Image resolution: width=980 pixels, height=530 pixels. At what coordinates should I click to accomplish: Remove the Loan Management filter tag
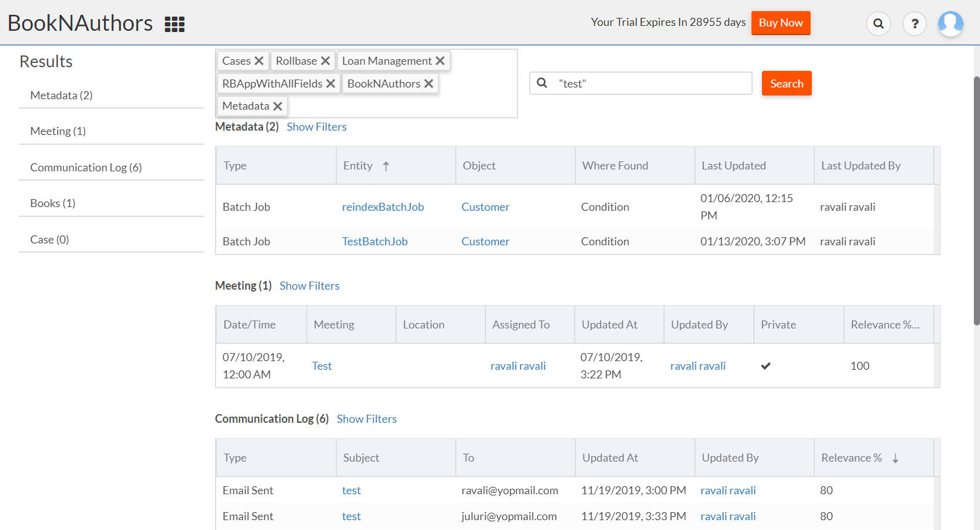(x=440, y=61)
